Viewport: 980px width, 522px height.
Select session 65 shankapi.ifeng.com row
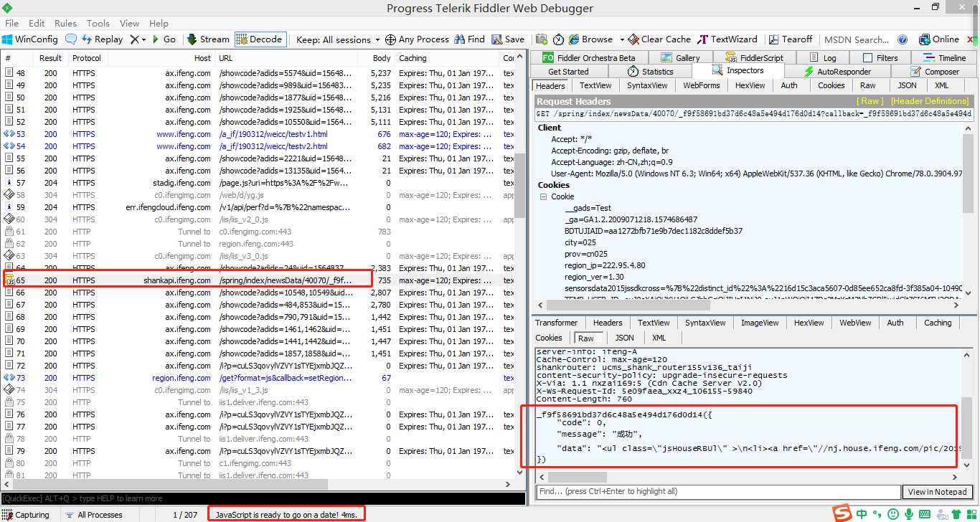[x=258, y=280]
